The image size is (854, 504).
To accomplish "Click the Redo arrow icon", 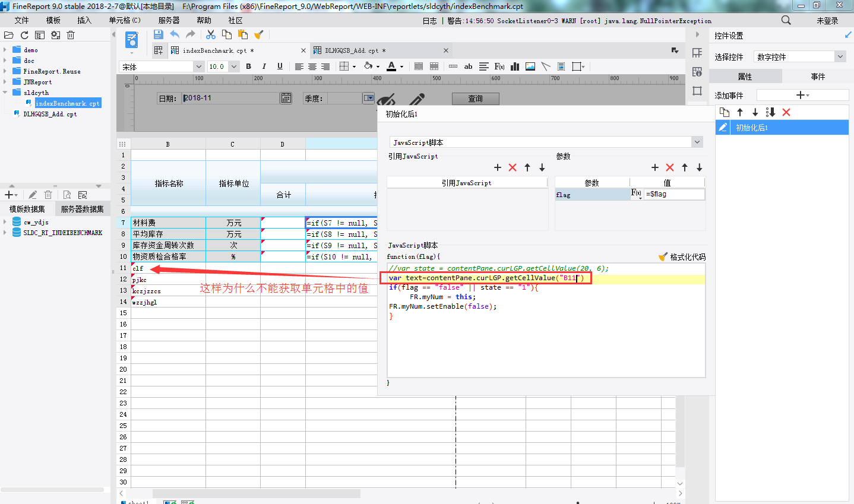I will 190,34.
